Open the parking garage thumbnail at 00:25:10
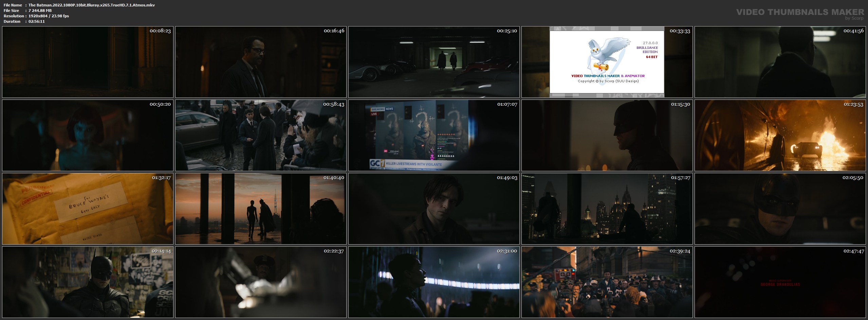The width and height of the screenshot is (868, 320). [434, 62]
